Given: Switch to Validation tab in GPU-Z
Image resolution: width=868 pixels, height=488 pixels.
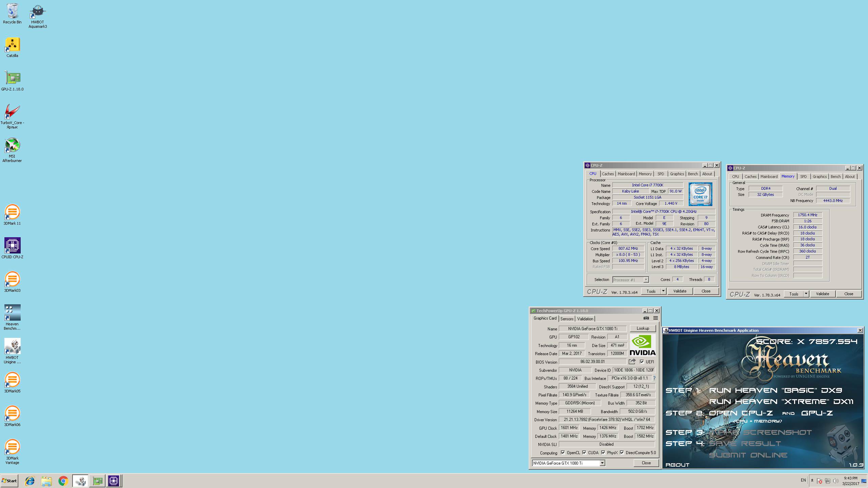Looking at the screenshot, I should coord(585,319).
